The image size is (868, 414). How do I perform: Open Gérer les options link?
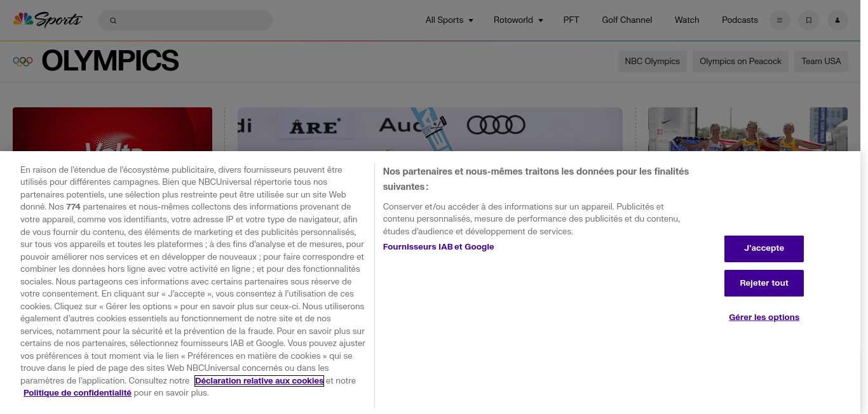click(764, 317)
